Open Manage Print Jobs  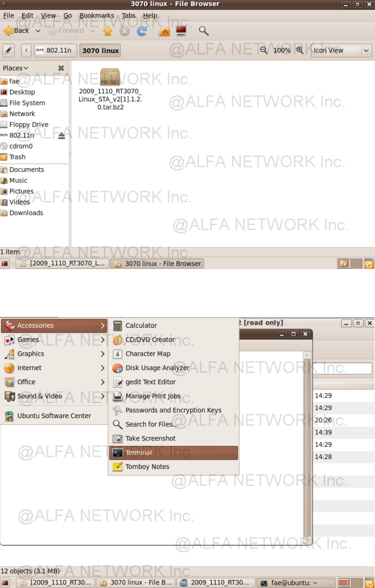pyautogui.click(x=174, y=396)
